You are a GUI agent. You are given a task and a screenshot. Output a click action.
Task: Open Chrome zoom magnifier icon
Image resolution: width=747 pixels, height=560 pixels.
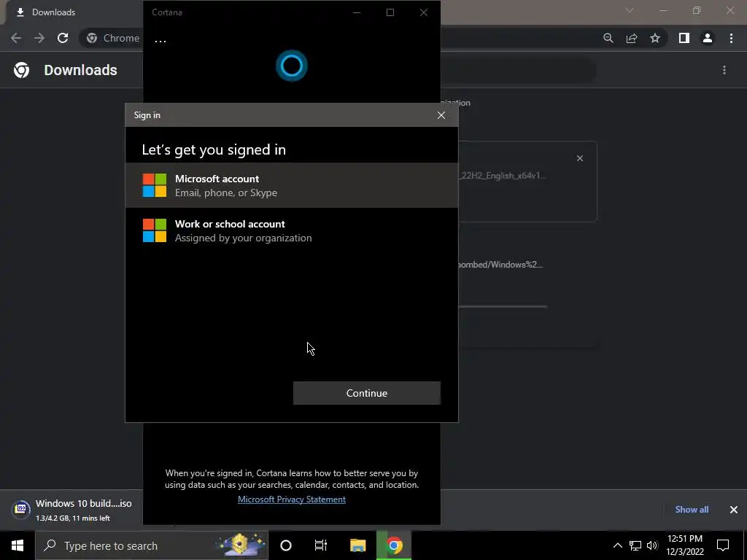[x=608, y=38]
